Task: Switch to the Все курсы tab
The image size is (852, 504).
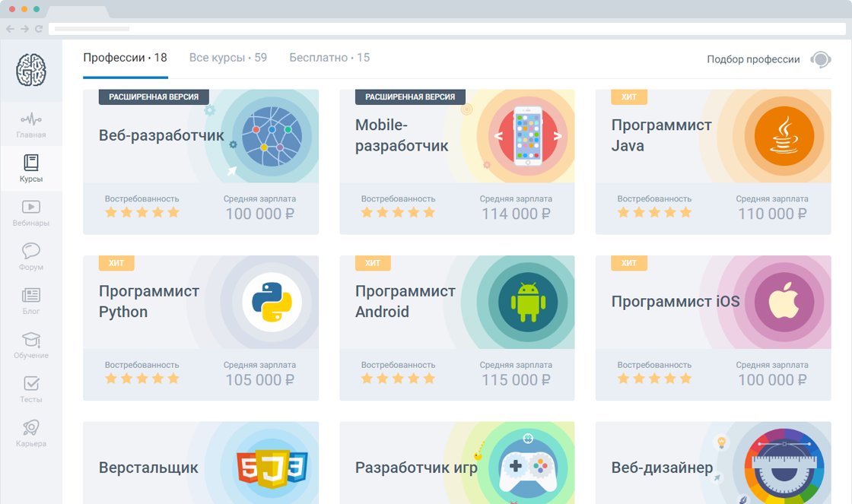Action: 227,57
